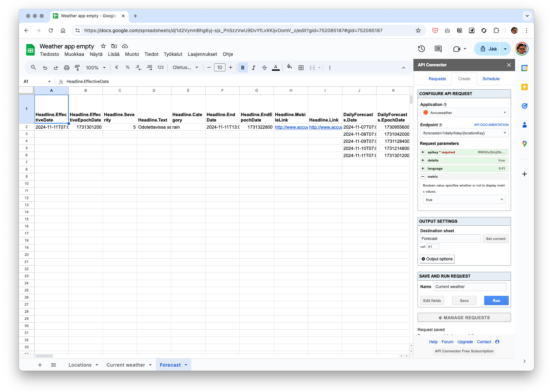Open Google Keep in side panel
Viewport: 553px width, 392px height.
click(524, 87)
